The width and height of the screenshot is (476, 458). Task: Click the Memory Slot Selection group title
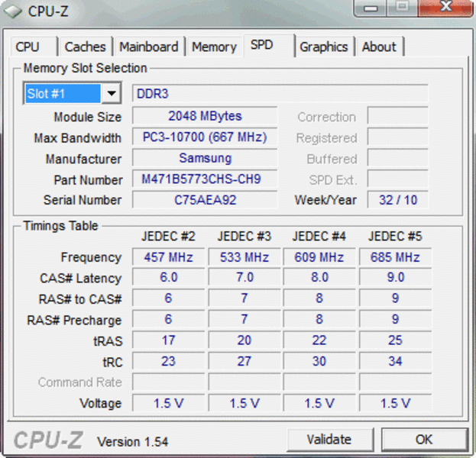[86, 68]
